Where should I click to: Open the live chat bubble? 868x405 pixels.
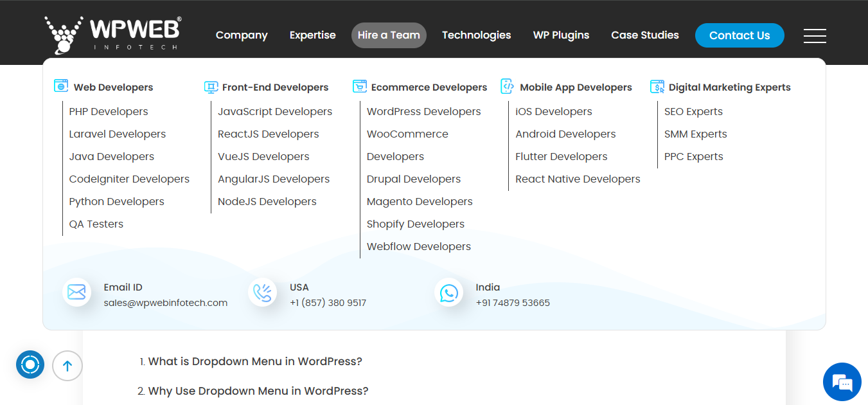pyautogui.click(x=842, y=382)
